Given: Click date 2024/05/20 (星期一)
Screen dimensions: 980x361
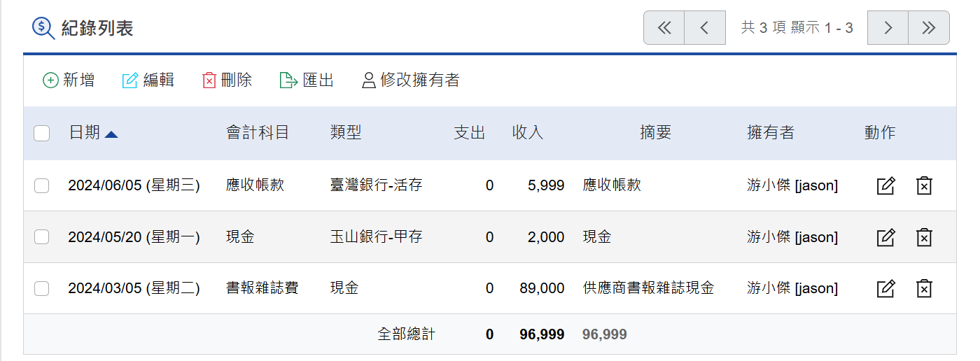Looking at the screenshot, I should coord(134,237).
